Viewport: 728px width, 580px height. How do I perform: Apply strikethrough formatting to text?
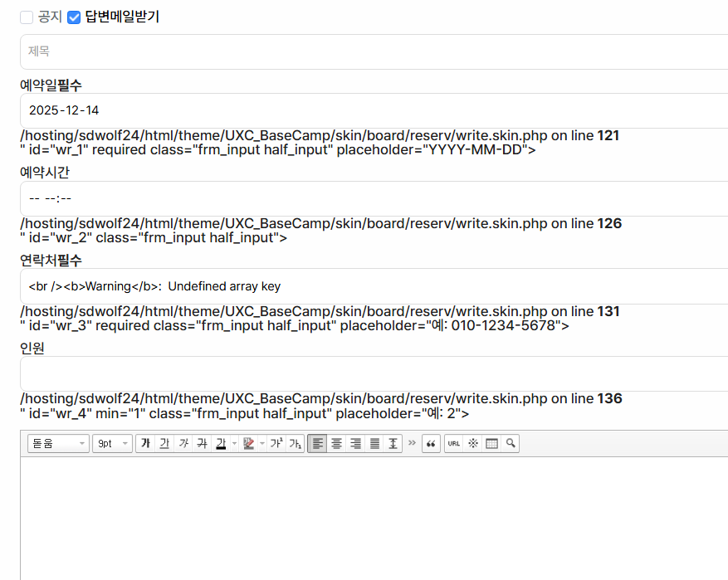(x=201, y=444)
